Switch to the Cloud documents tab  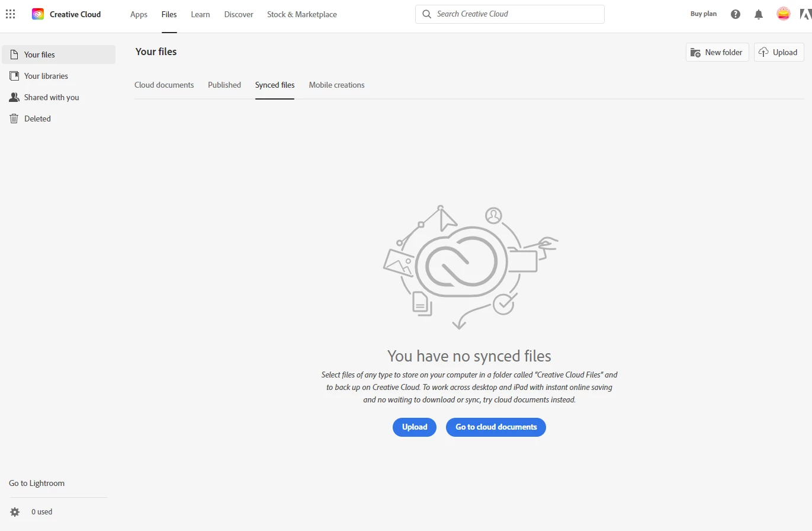pos(164,85)
